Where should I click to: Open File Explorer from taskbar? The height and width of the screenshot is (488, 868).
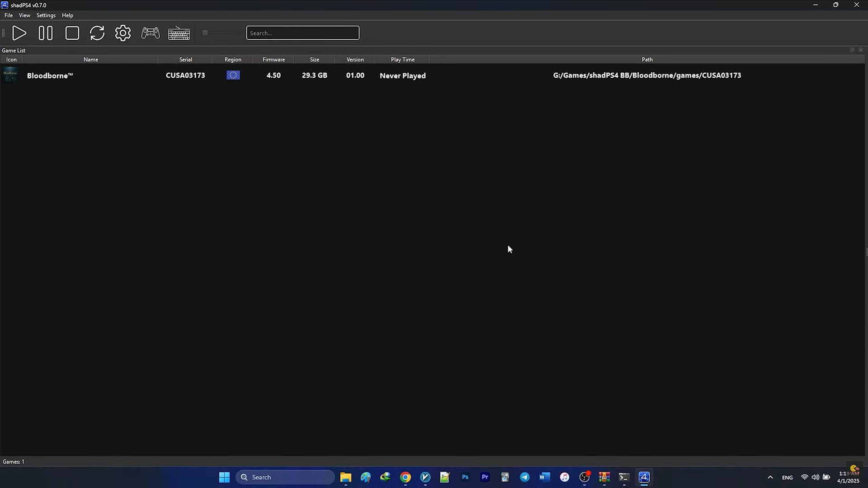pos(346,477)
